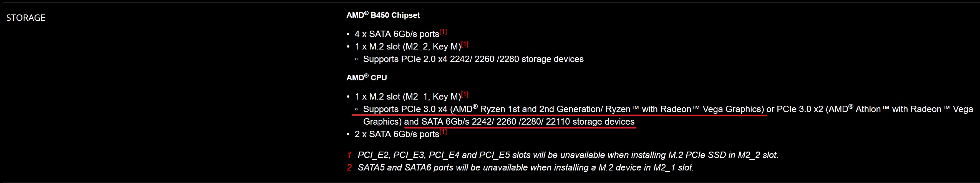Open footnote [1] beside the M2_2 slot

465,44
